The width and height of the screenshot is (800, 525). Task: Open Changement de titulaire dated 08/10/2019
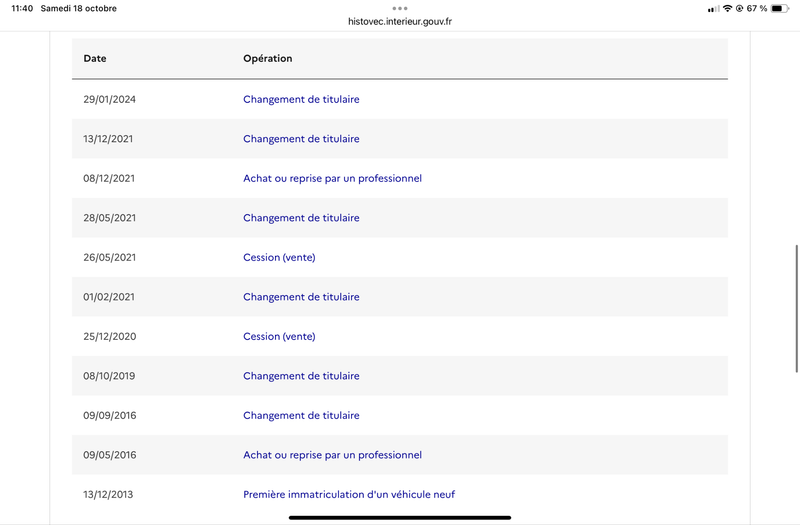tap(301, 376)
